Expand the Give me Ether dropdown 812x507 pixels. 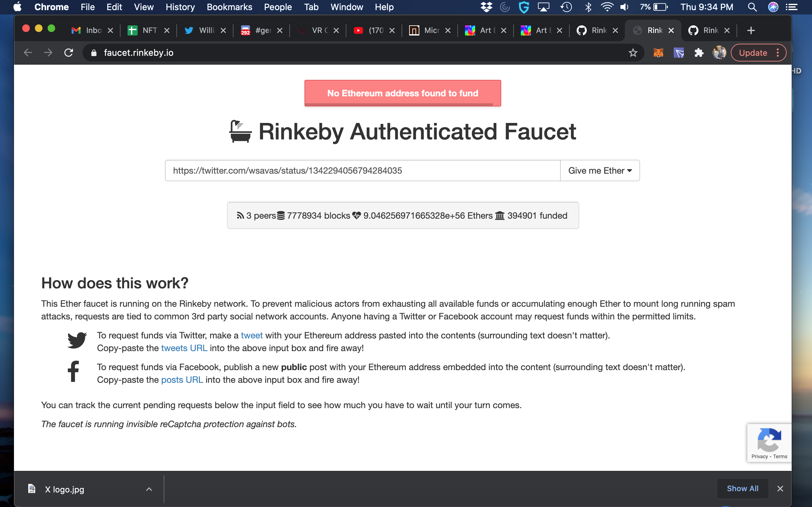pyautogui.click(x=599, y=170)
